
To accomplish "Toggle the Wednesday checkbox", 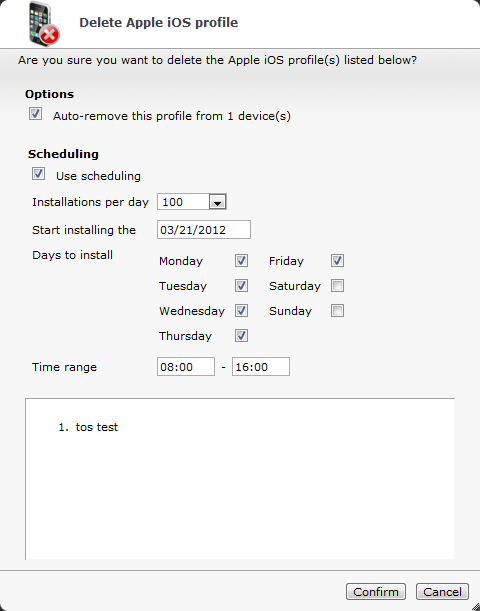I will click(241, 311).
